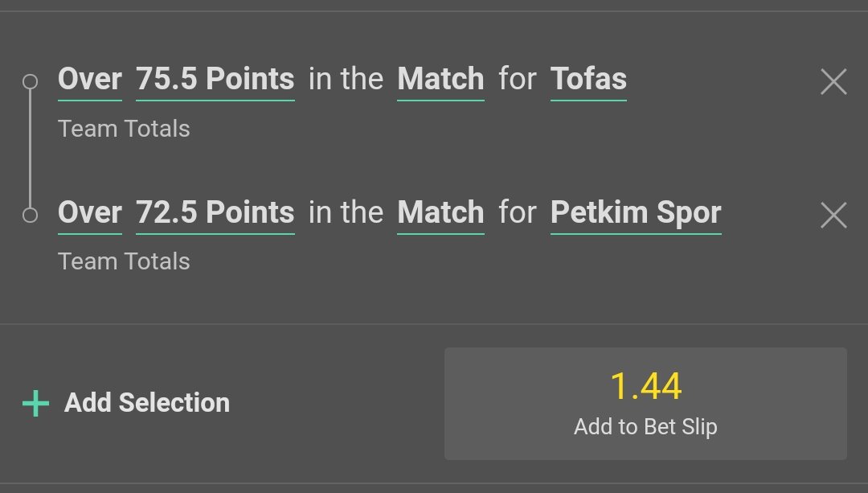Click the Add Selection label
The width and height of the screenshot is (868, 493).
point(147,403)
